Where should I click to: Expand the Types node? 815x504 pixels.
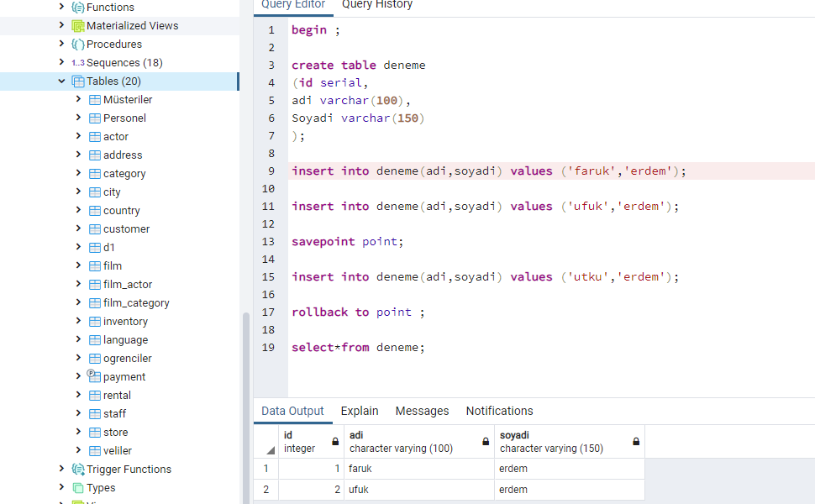[x=61, y=487]
